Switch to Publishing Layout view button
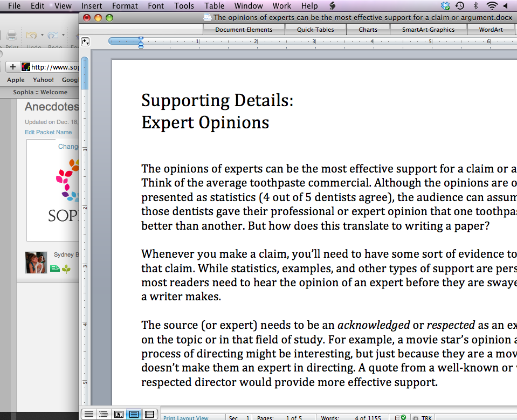The height and width of the screenshot is (420, 517). pos(119,415)
